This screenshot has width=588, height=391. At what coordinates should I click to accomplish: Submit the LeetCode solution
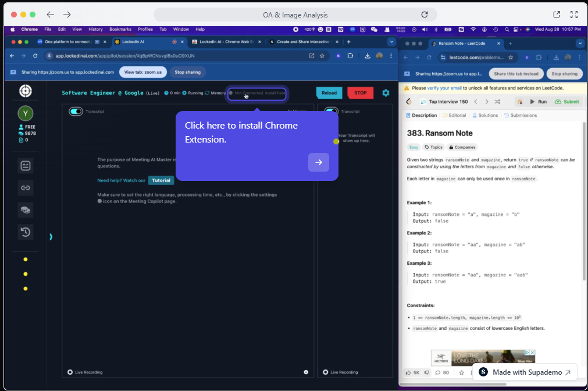point(567,102)
